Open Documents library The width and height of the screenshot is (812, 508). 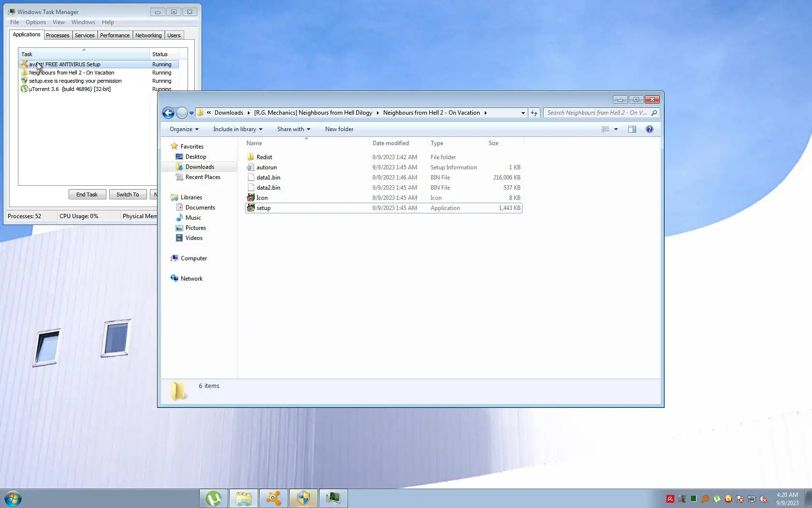[x=200, y=208]
